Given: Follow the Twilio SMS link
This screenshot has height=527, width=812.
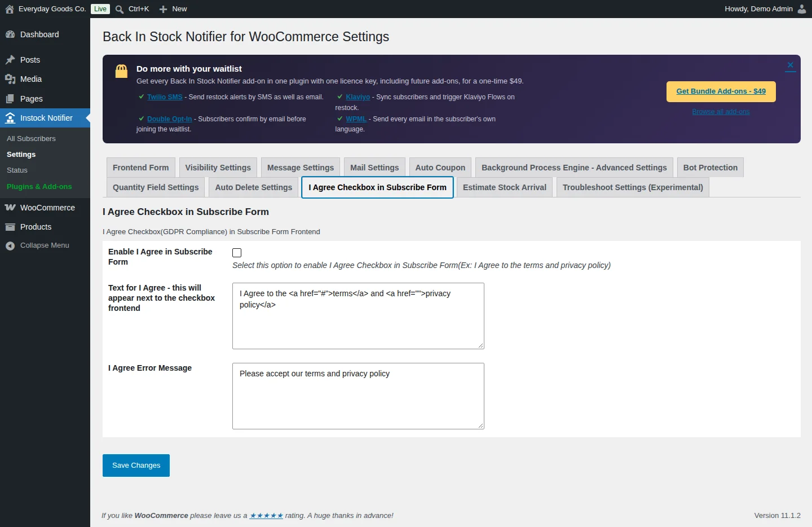Looking at the screenshot, I should pyautogui.click(x=165, y=97).
